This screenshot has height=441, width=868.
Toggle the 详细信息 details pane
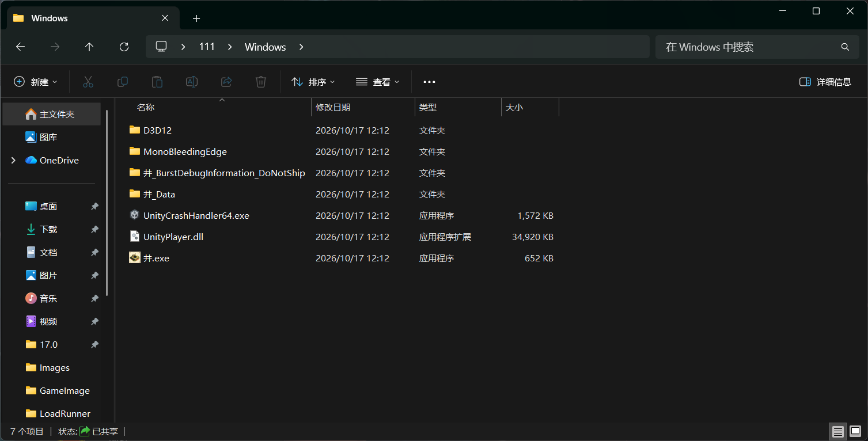pos(825,82)
